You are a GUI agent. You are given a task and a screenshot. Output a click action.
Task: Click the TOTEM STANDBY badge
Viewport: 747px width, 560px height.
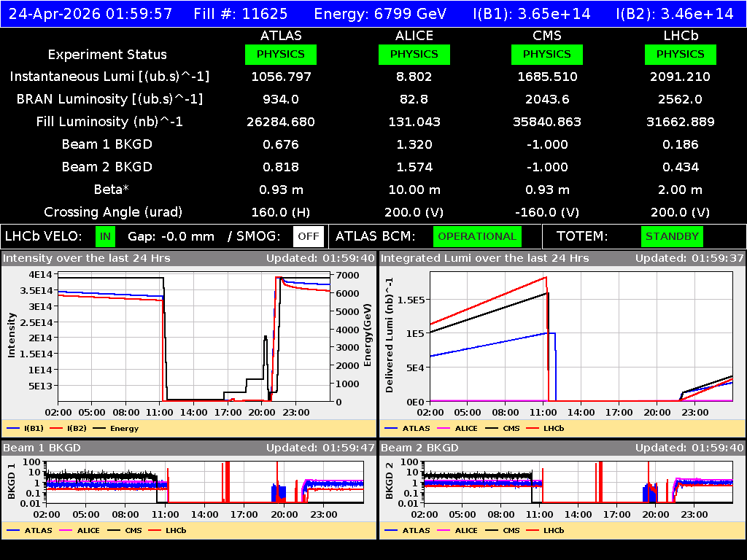672,237
